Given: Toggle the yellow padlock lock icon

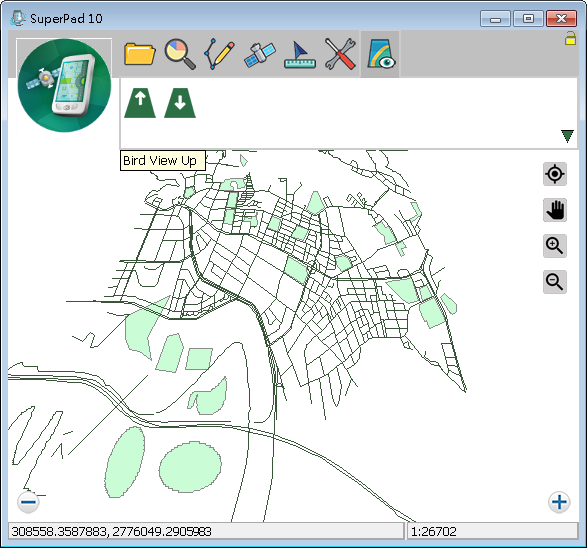Looking at the screenshot, I should pos(570,38).
